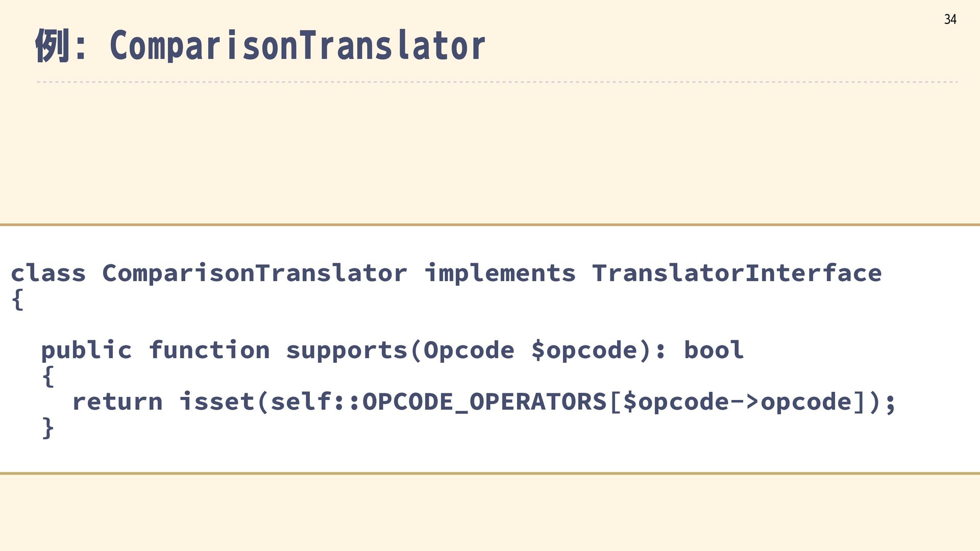Screen dimensions: 980x551
Task: Click the "implements" keyword
Action: click(500, 273)
